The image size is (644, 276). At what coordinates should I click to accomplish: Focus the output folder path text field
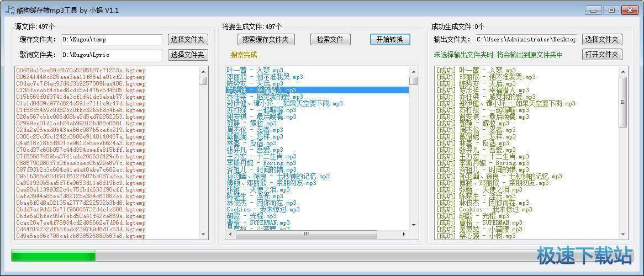point(526,40)
